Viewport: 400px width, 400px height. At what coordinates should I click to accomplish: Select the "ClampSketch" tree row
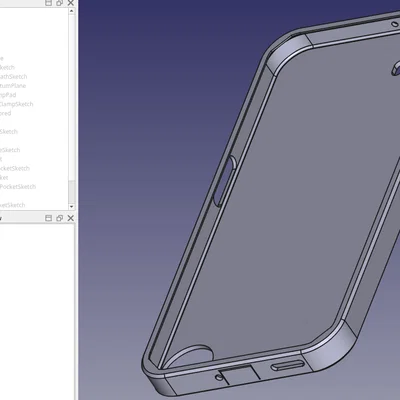tap(17, 104)
